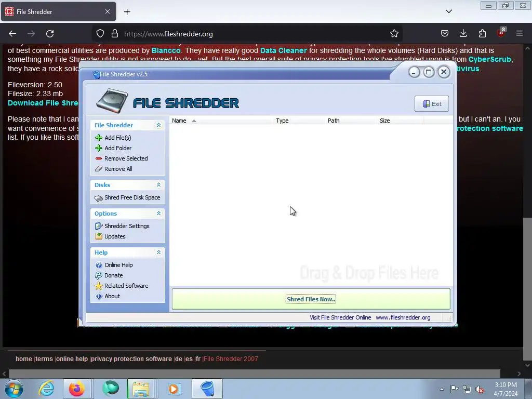532x399 pixels.
Task: Click the volume muted tray icon
Action: point(480,390)
